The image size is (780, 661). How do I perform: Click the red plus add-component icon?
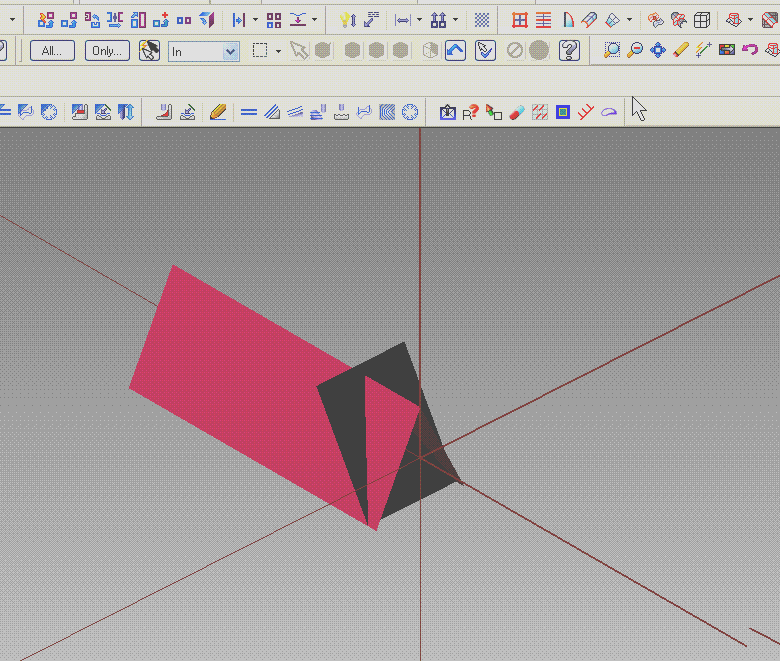161,20
